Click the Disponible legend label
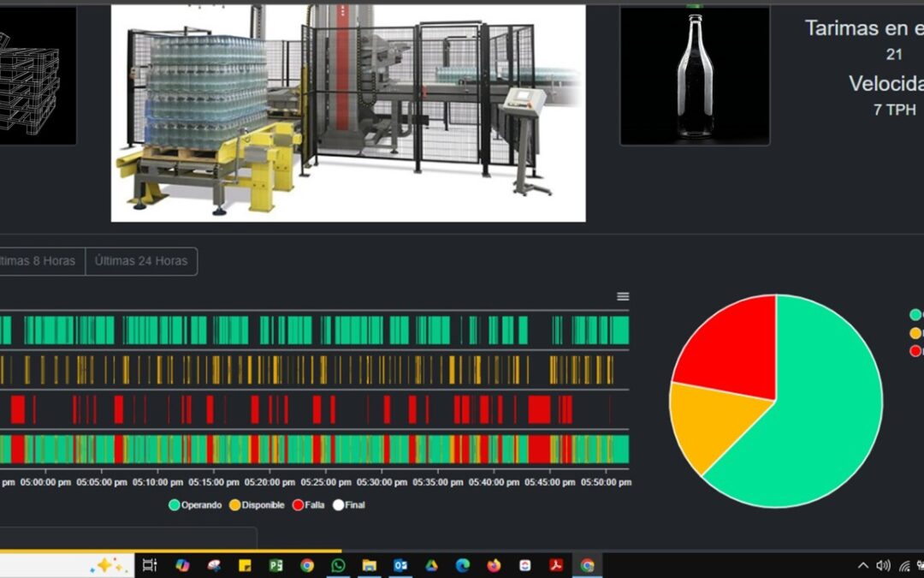The height and width of the screenshot is (578, 924). coord(262,504)
